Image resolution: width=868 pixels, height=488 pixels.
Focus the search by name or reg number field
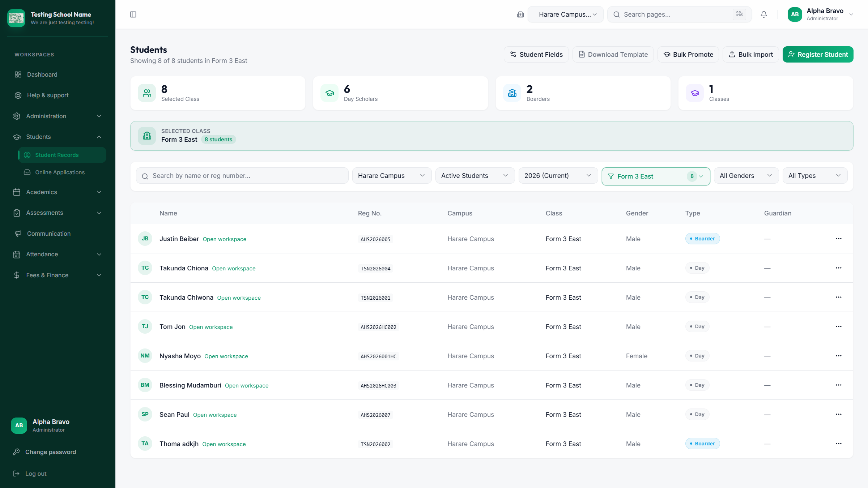point(242,176)
